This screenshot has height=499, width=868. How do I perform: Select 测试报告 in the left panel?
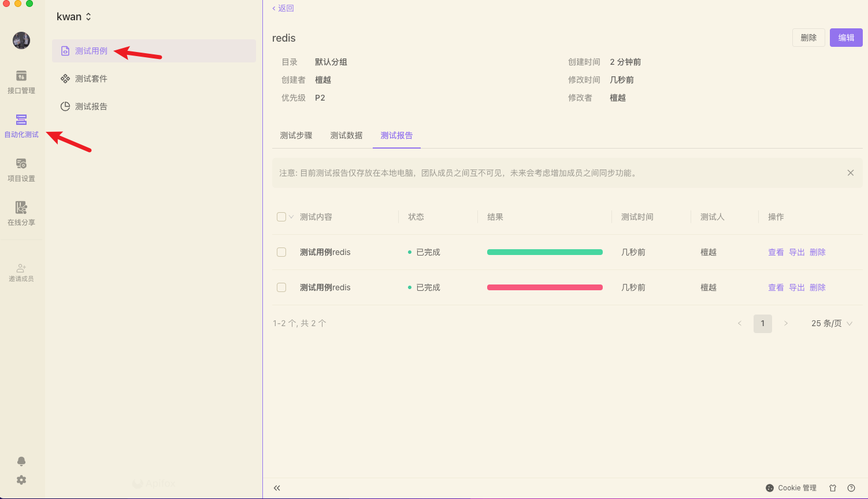[154, 106]
